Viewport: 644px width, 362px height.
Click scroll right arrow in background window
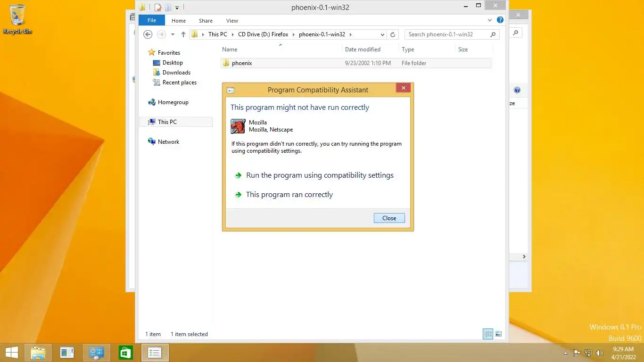524,257
